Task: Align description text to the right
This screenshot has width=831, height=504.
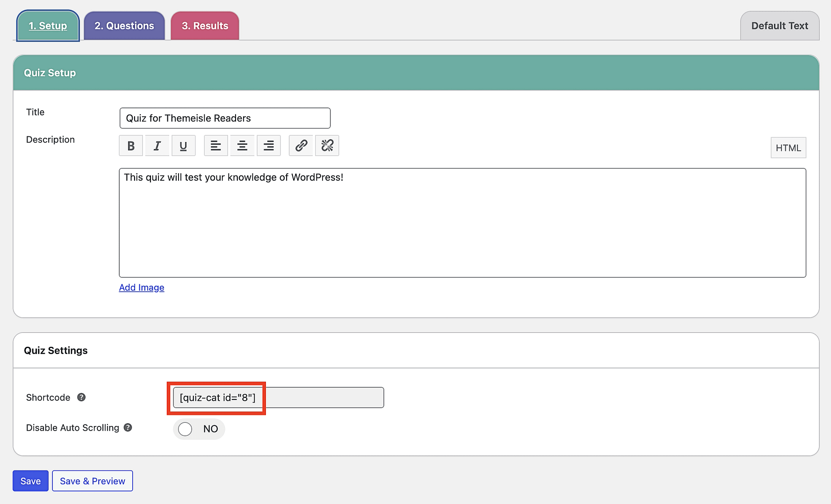Action: pyautogui.click(x=269, y=146)
